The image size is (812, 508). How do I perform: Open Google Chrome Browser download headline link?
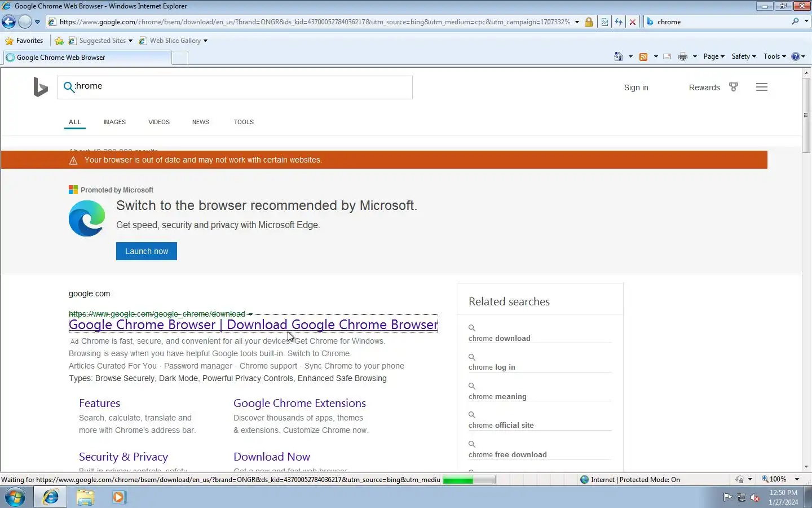tap(253, 325)
